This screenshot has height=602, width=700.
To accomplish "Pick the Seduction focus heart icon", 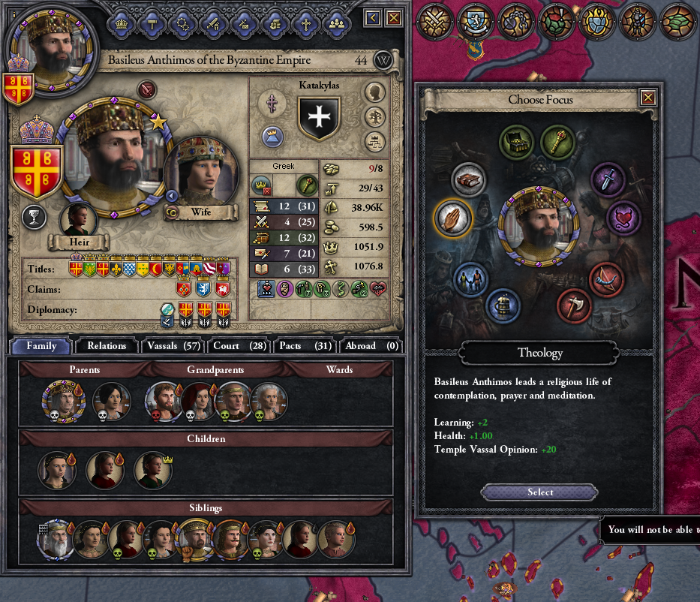I will [x=623, y=218].
